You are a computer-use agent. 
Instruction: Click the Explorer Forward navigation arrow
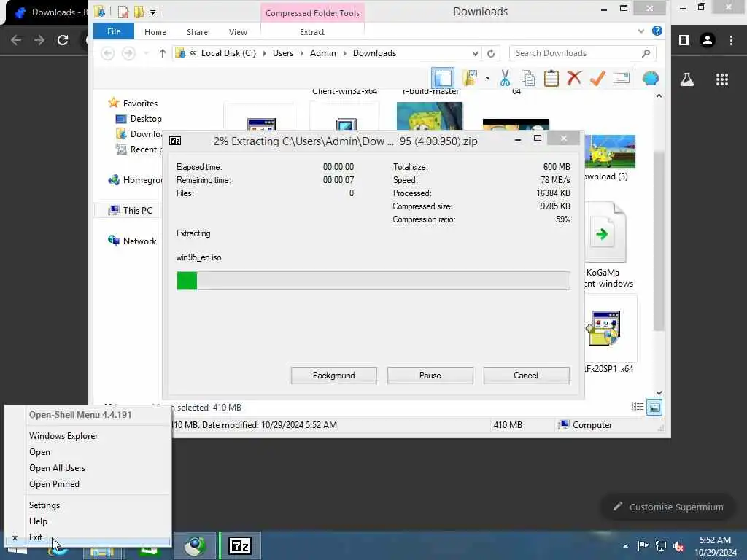tap(128, 53)
